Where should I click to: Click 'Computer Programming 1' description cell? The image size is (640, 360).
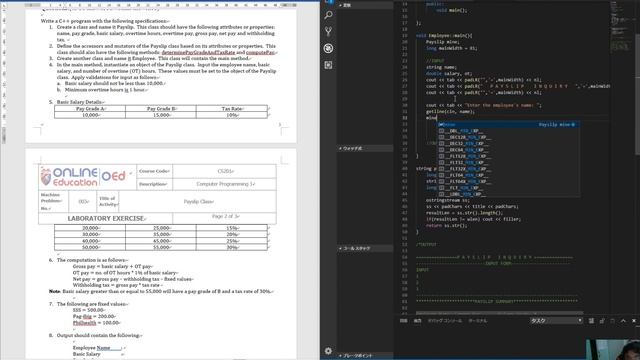click(x=224, y=184)
